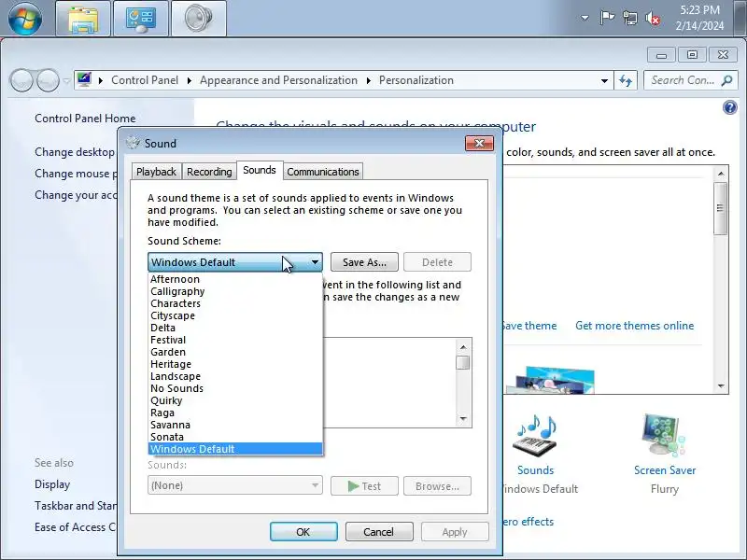Open the Action Center flag icon

pos(606,18)
